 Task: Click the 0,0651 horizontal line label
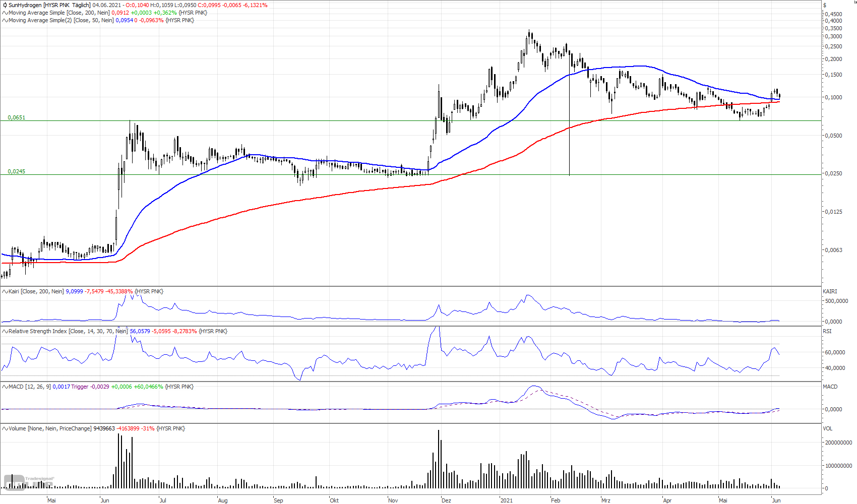coord(17,117)
